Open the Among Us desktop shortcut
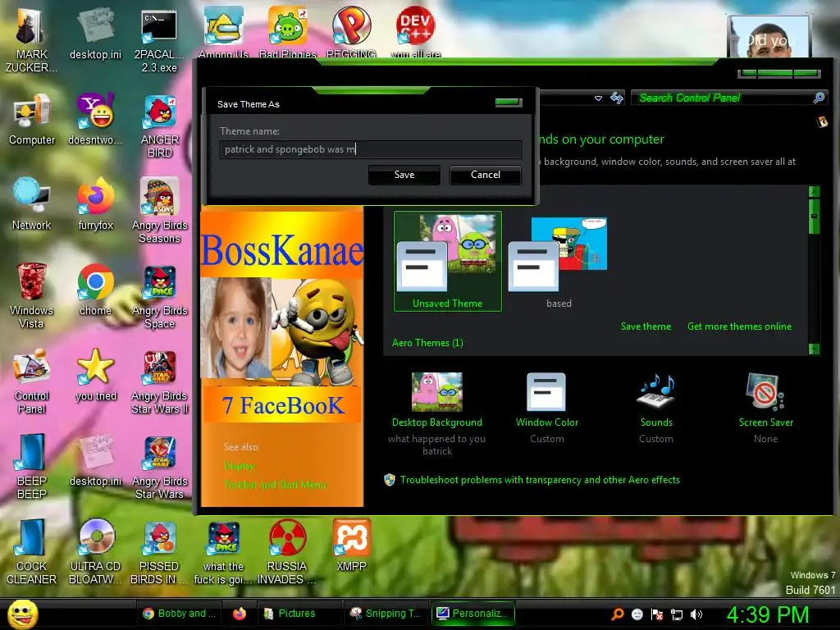This screenshot has height=630, width=840. tap(223, 32)
